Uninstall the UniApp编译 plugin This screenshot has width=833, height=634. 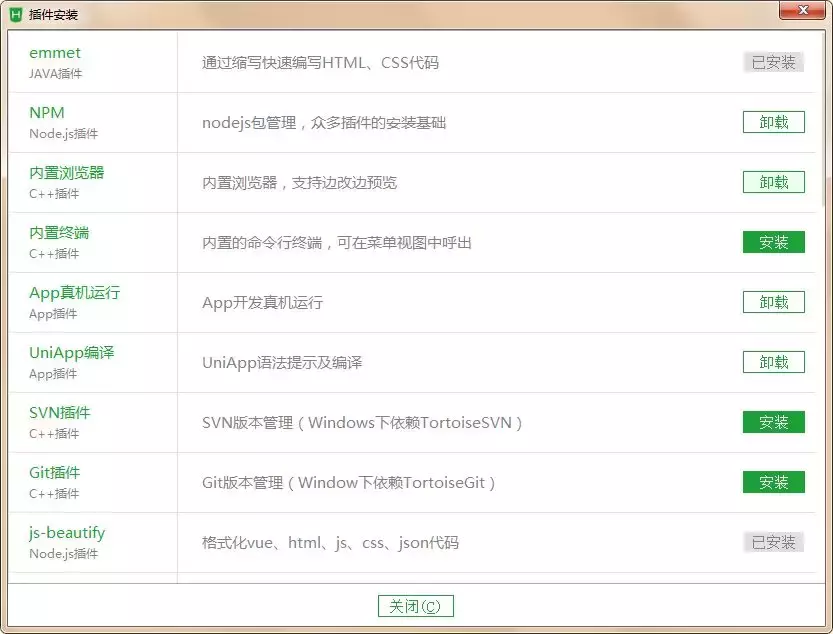[x=773, y=362]
